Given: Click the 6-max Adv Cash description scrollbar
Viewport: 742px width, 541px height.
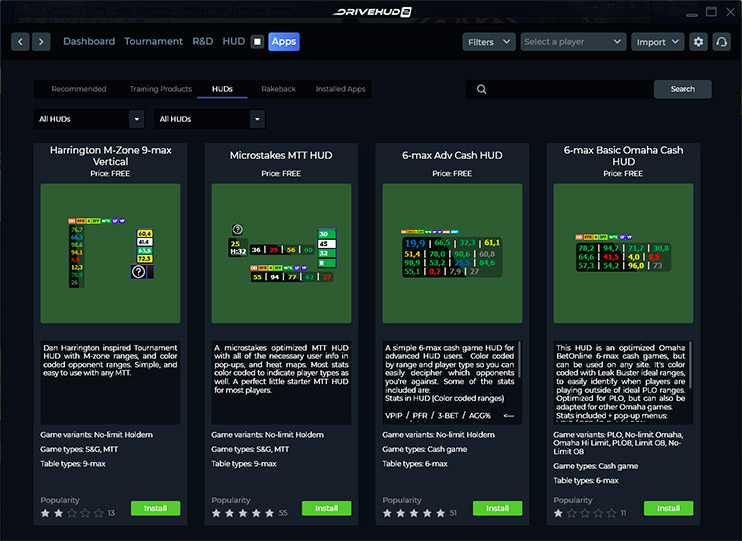Looking at the screenshot, I should tap(520, 360).
